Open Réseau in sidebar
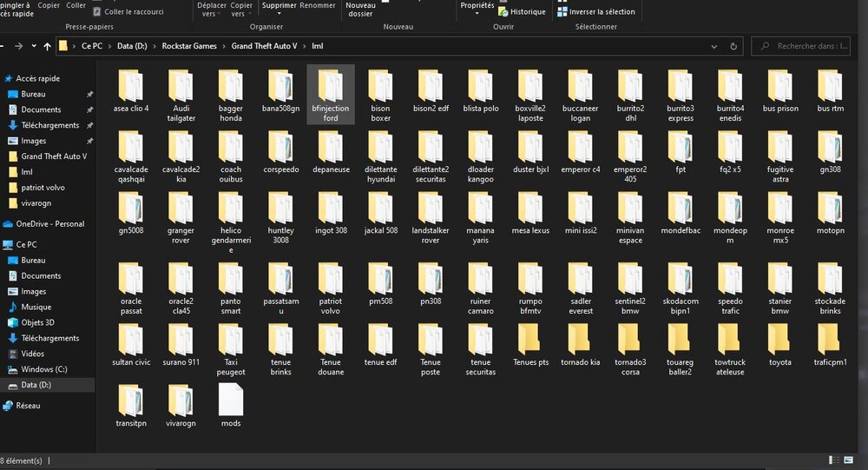 pos(28,406)
